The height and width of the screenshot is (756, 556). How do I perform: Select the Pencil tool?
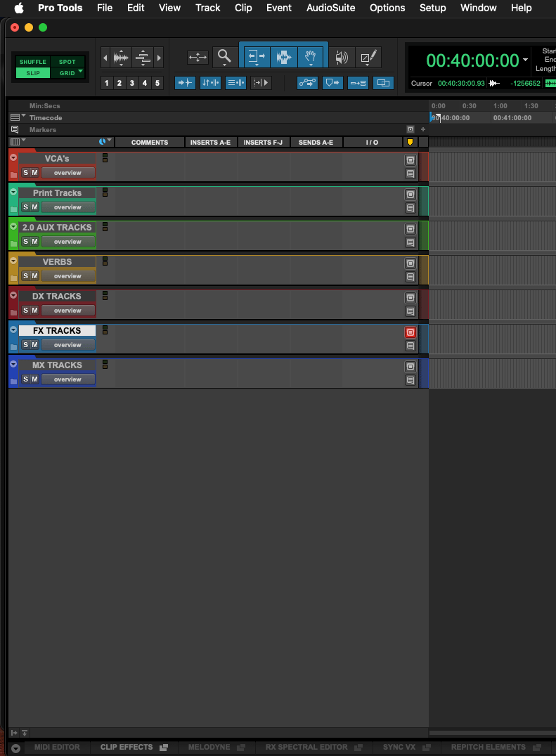point(369,58)
